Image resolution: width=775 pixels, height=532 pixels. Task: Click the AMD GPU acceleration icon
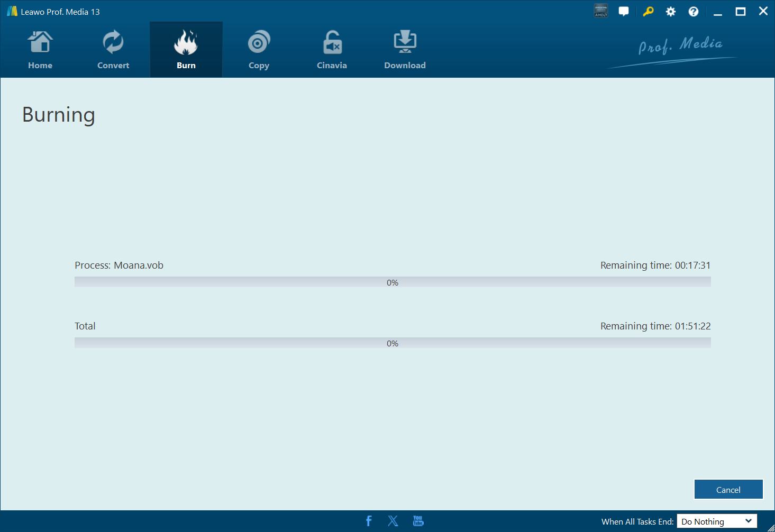[601, 11]
